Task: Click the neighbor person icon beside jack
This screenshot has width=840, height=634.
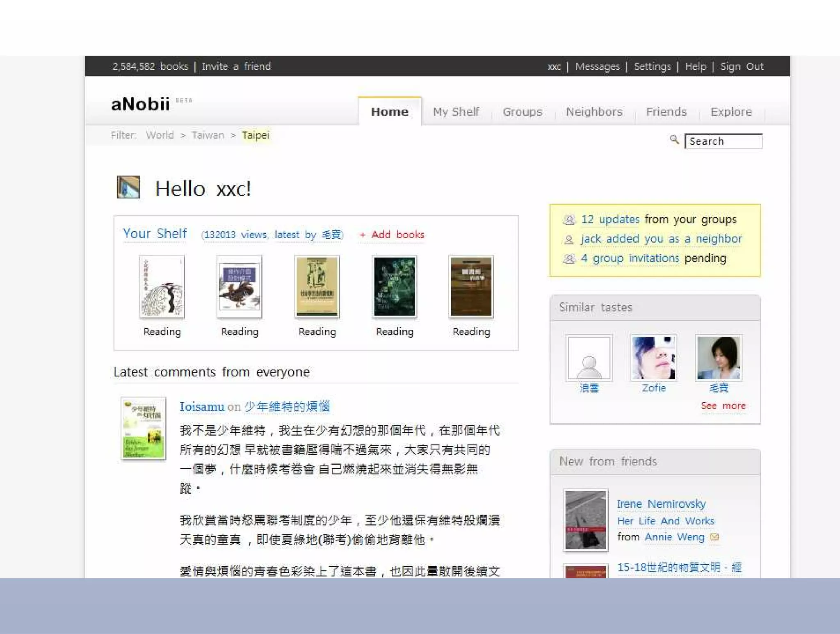Action: [568, 239]
